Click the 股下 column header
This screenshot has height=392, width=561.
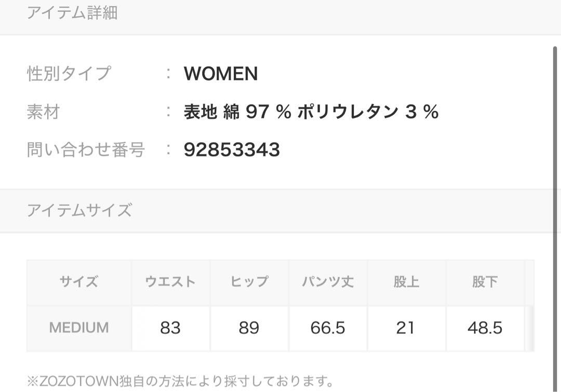tap(485, 282)
